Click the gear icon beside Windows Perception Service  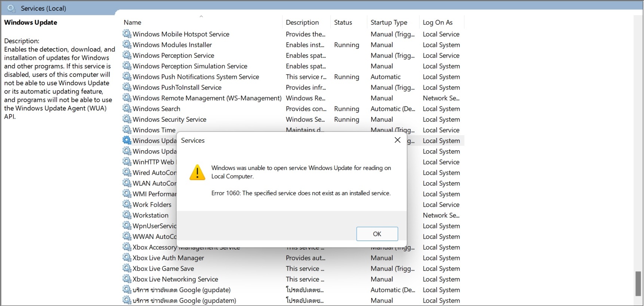click(127, 55)
